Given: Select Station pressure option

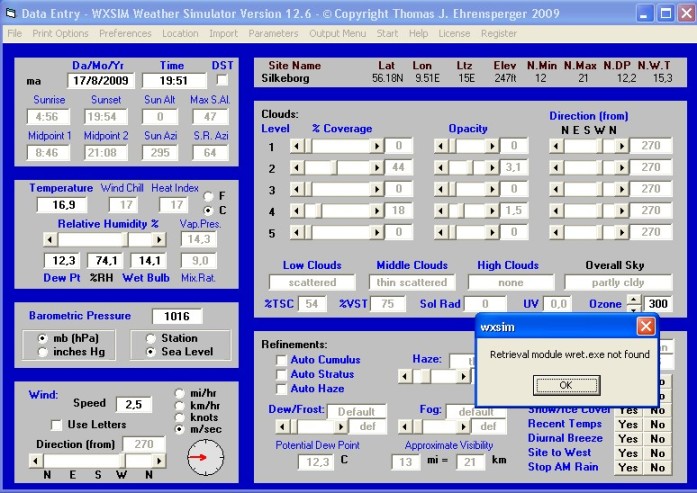Looking at the screenshot, I should [x=151, y=338].
